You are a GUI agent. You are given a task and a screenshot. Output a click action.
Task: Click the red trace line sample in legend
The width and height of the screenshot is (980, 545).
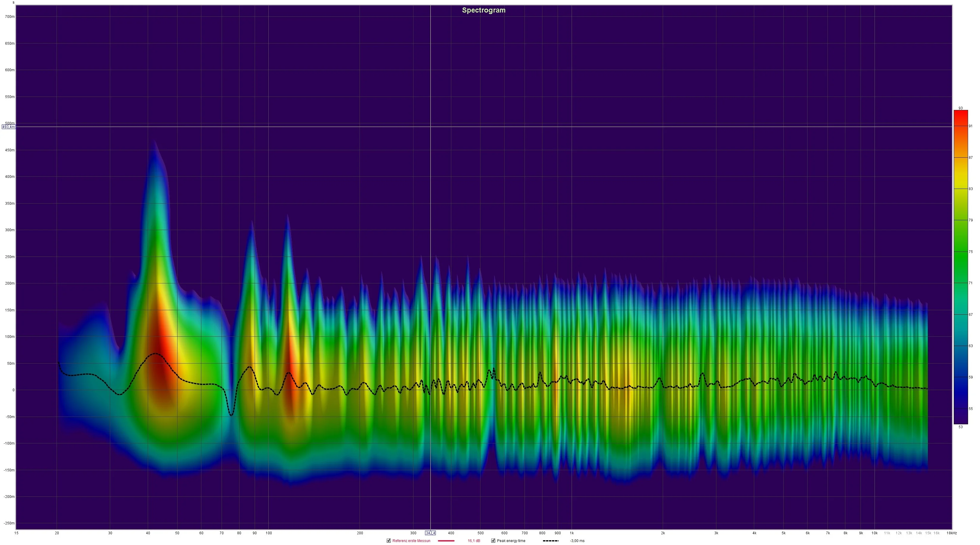(446, 541)
